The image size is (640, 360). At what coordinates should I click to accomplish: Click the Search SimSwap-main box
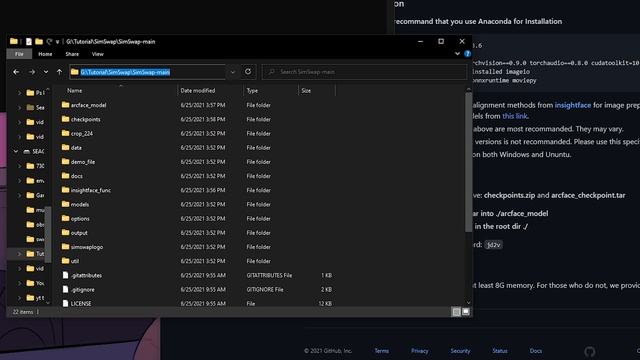(364, 72)
